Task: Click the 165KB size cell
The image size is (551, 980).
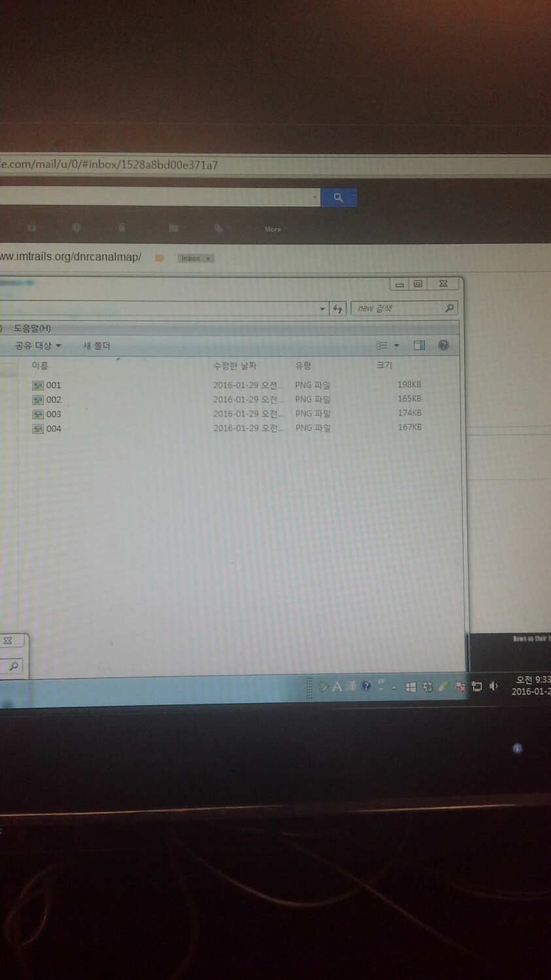Action: point(409,399)
